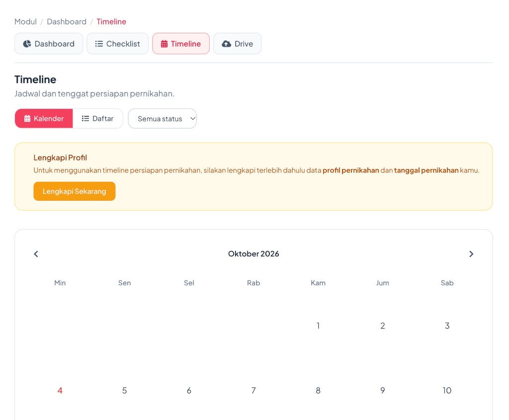Viewport: 509px width, 420px height.
Task: Switch view to Daftar list
Action: pyautogui.click(x=98, y=118)
